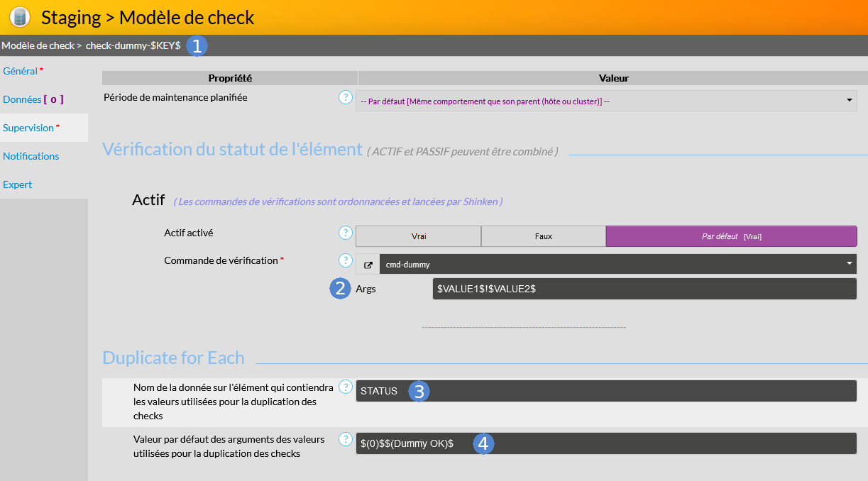Click the numbered marker 1 badge
The width and height of the screenshot is (868, 481).
tap(197, 45)
